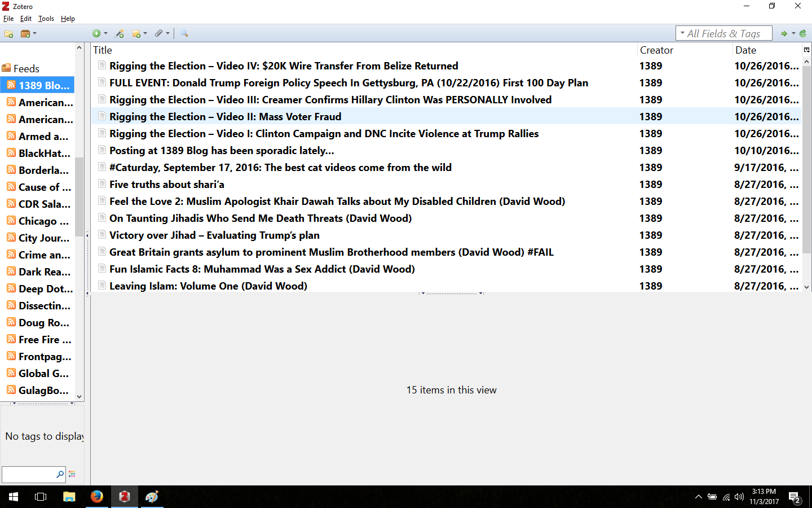Click the Add Item by Identifier wand icon
Image resolution: width=812 pixels, height=508 pixels.
(x=120, y=34)
